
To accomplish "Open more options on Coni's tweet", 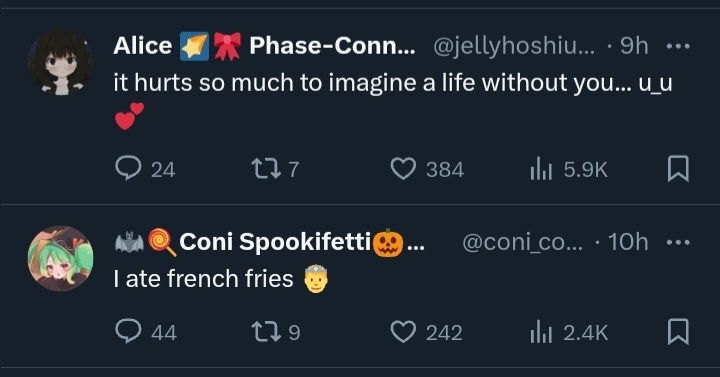I will [x=678, y=242].
